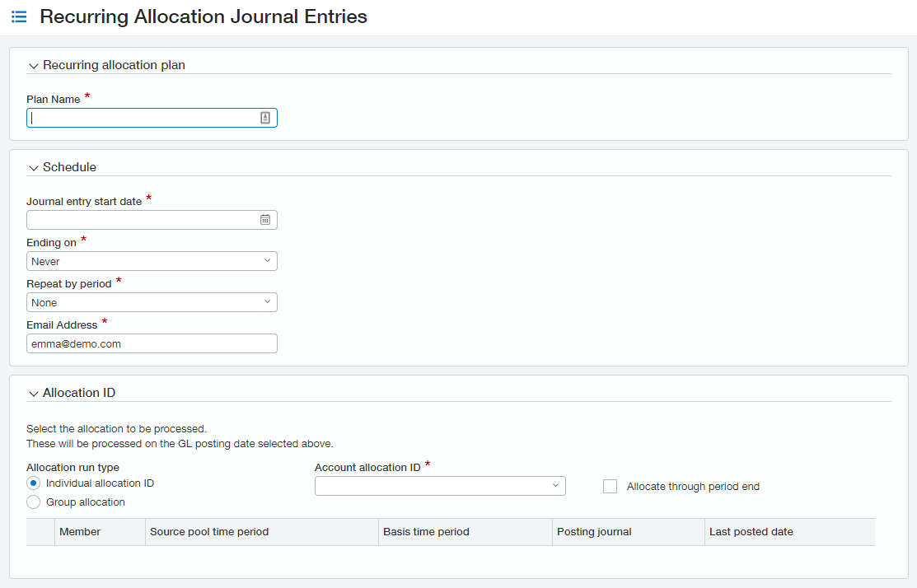
Task: Open the Repeat by period dropdown arrow icon
Action: [267, 301]
